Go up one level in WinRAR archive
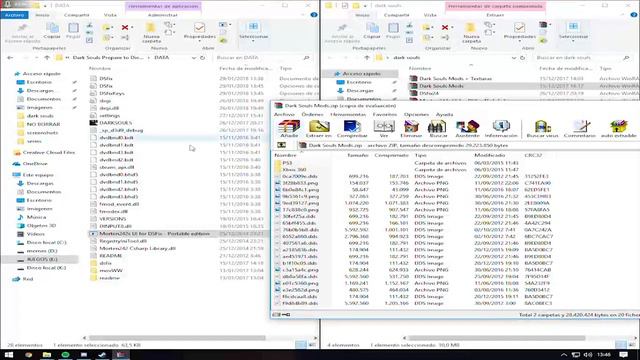This screenshot has width=640, height=360. point(281,145)
